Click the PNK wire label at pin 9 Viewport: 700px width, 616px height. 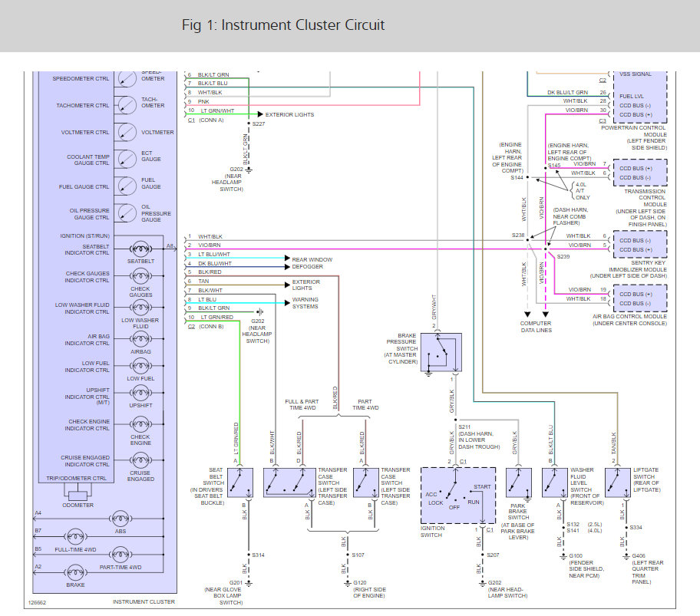pos(203,102)
